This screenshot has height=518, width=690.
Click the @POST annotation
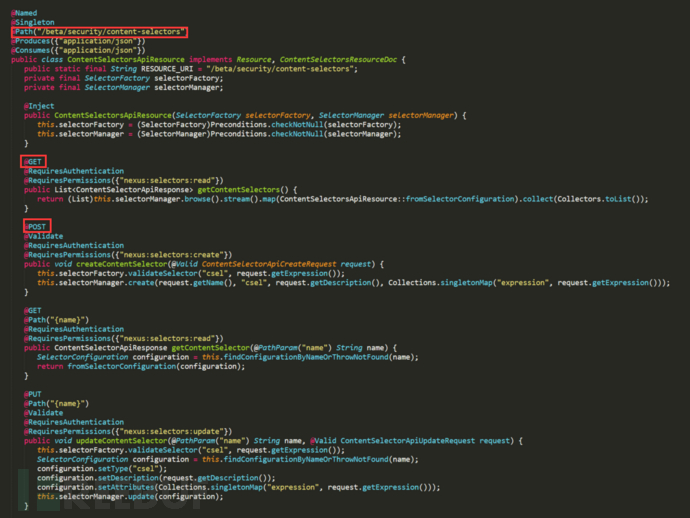(37, 227)
